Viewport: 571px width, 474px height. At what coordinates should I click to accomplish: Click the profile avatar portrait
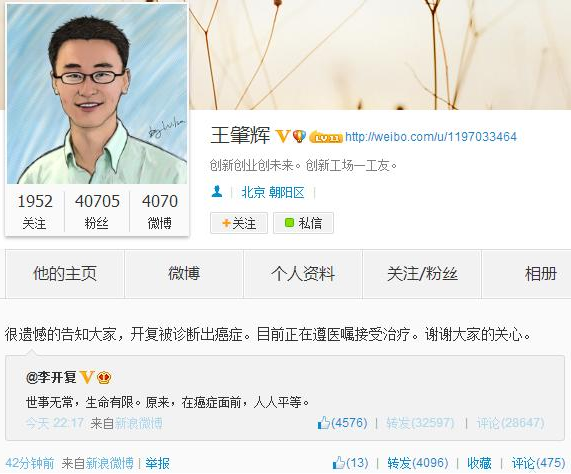coord(97,94)
